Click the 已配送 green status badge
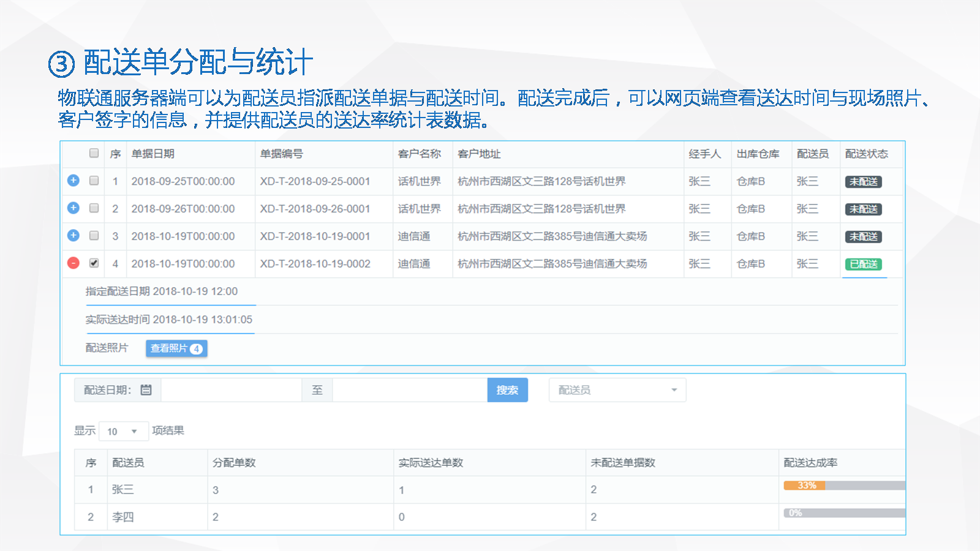 pyautogui.click(x=863, y=264)
